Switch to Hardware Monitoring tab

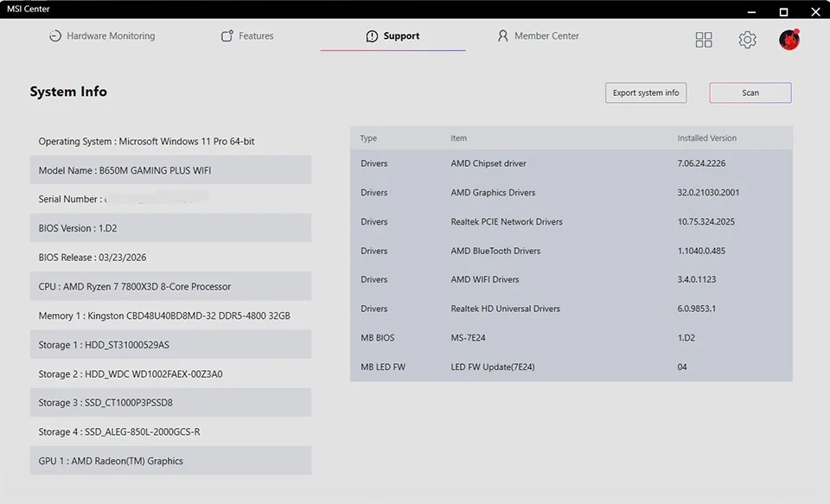pyautogui.click(x=102, y=36)
